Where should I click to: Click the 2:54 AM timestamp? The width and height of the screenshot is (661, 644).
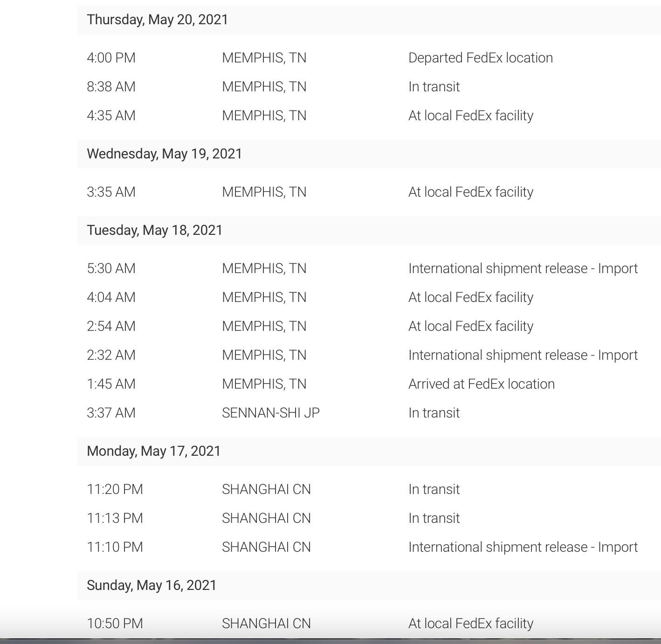coord(111,326)
